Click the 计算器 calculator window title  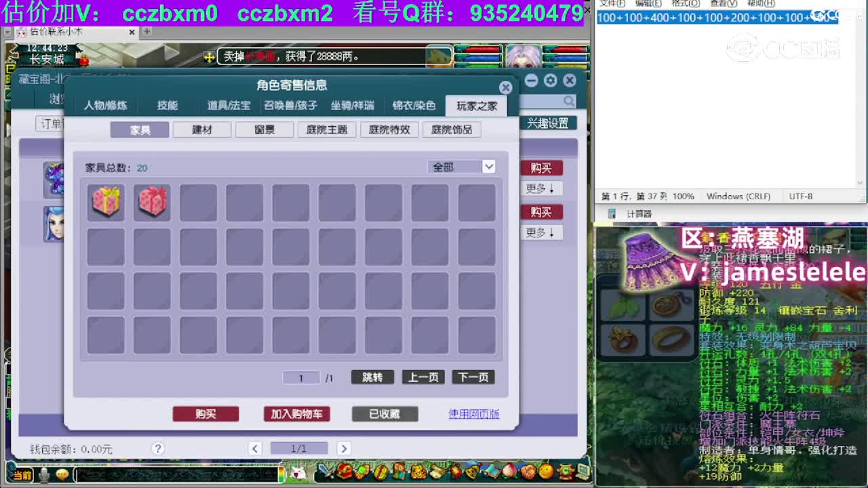tap(639, 213)
